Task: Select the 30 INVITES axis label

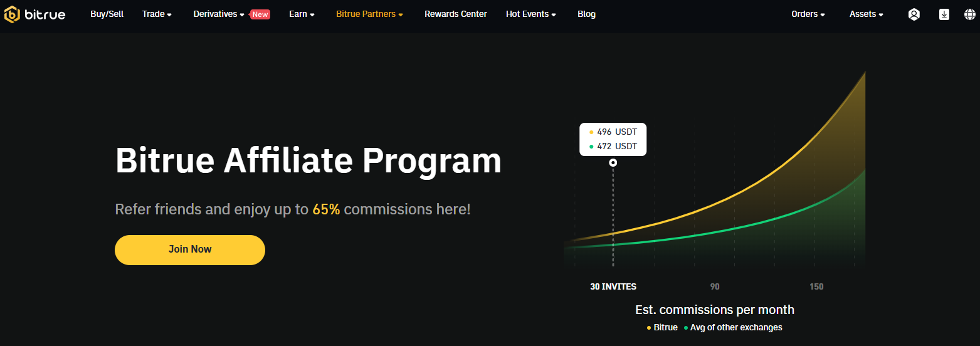Action: point(613,286)
